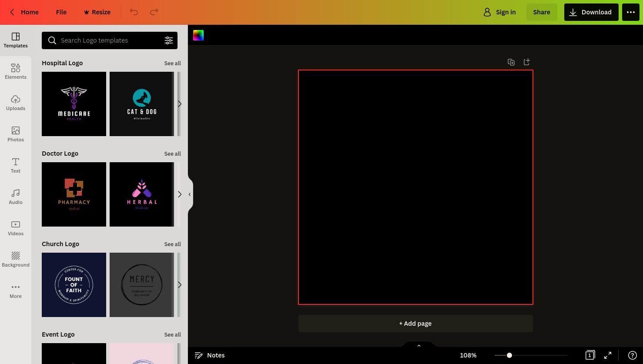Screen dimensions: 643x364
Task: Open the Photos panel
Action: click(x=16, y=134)
